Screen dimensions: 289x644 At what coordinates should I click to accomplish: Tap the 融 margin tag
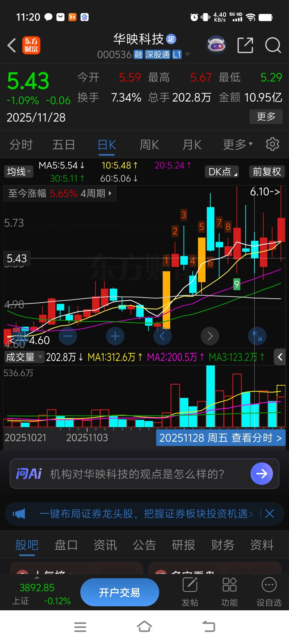[138, 55]
